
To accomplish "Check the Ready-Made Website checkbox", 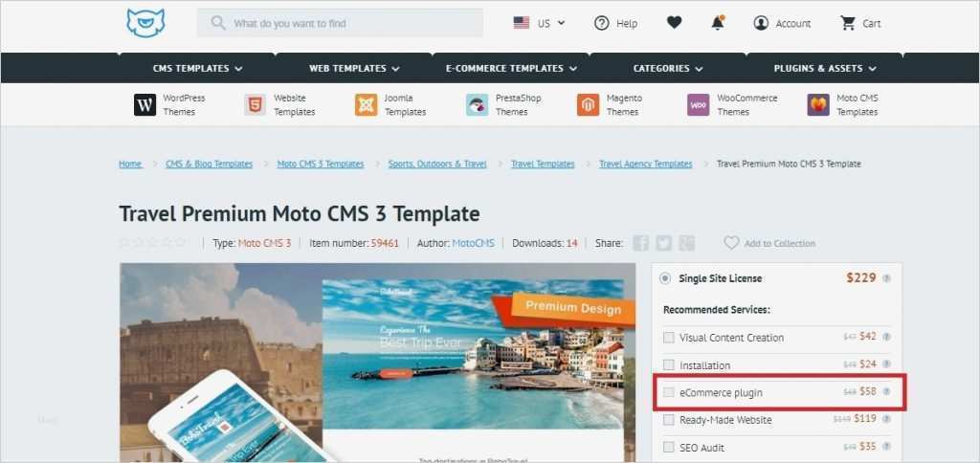I will [669, 420].
